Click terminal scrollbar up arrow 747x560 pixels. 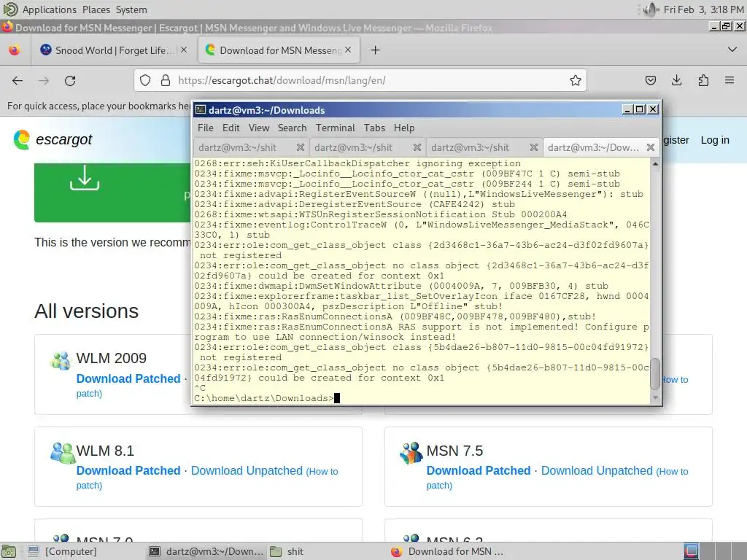pos(656,164)
